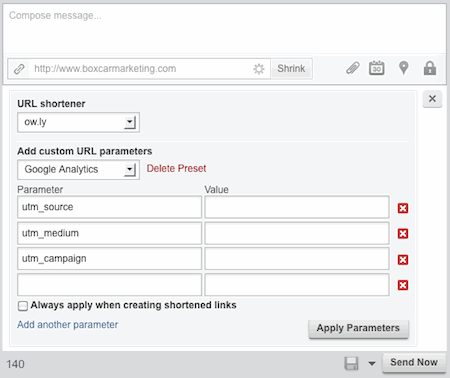Click the utm_campaign parameter field
450x378 pixels.
[x=109, y=259]
